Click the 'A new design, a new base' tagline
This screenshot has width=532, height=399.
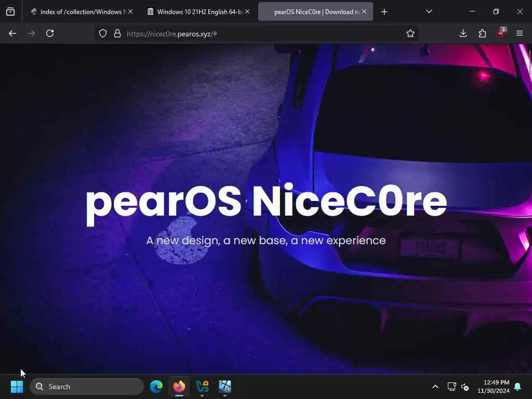(266, 241)
